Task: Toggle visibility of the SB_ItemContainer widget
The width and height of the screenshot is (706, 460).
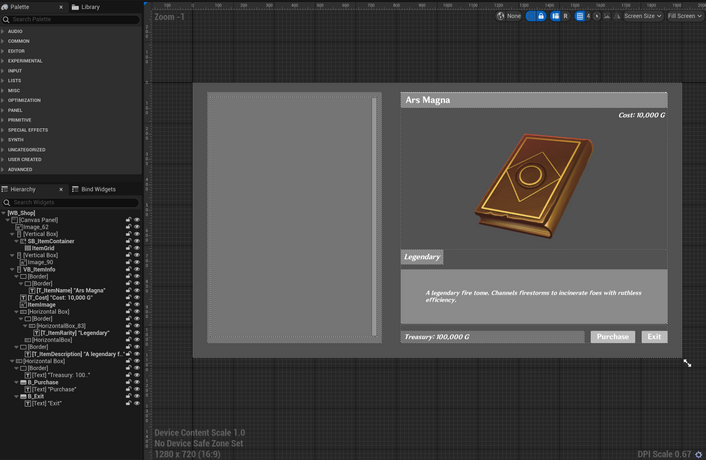Action: 137,241
